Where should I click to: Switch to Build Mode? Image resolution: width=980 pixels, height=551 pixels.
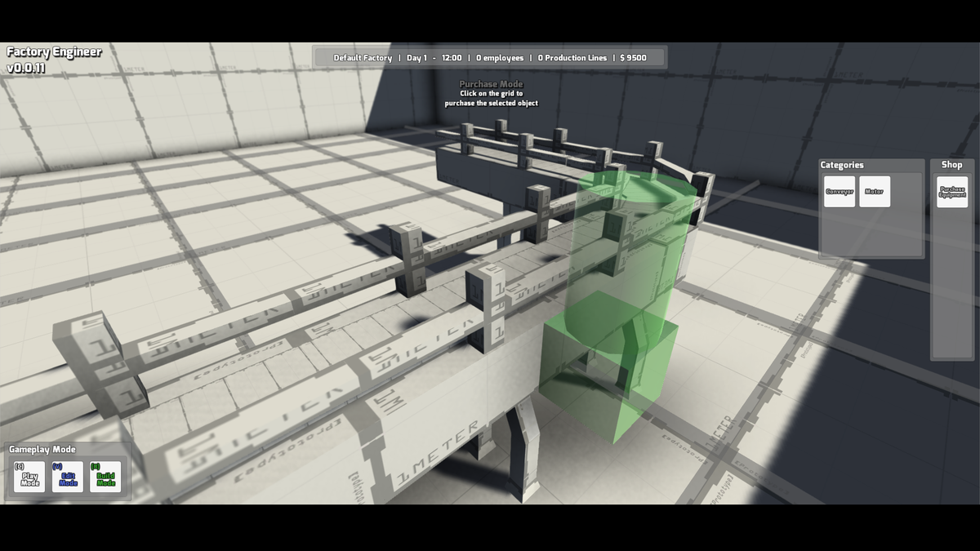[105, 477]
